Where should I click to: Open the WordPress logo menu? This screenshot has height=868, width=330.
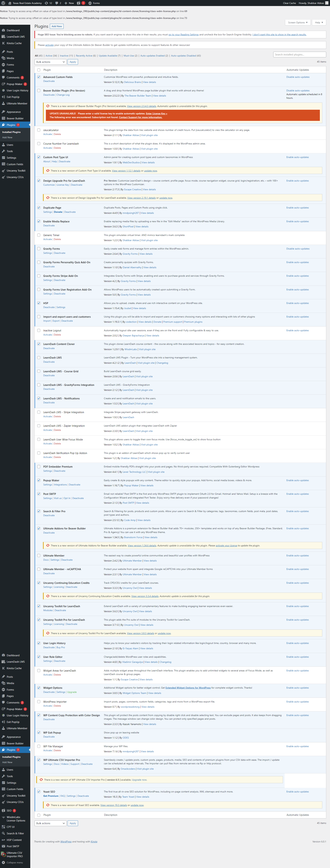tap(3, 3)
